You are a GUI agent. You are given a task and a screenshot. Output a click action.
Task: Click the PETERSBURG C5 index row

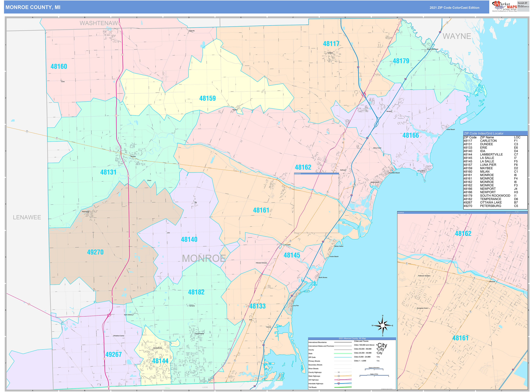[x=495, y=206]
